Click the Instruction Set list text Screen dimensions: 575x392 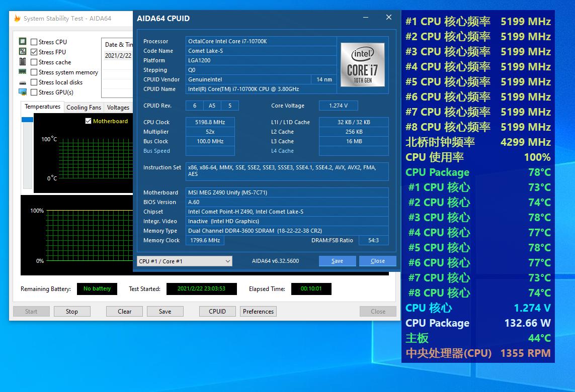pyautogui.click(x=287, y=171)
